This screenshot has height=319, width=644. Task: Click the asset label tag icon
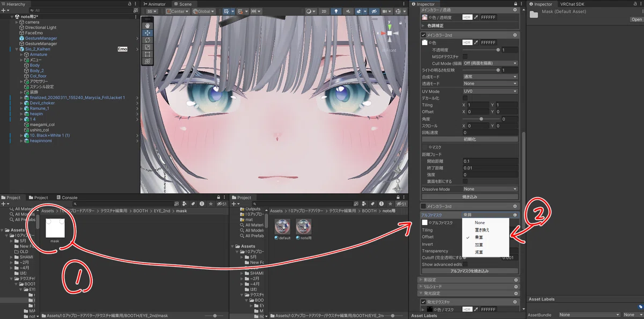click(640, 307)
